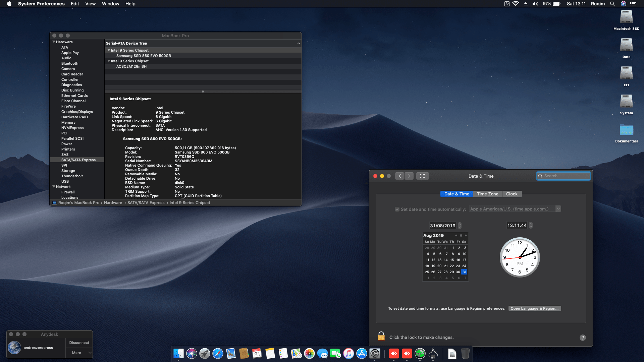The image size is (644, 362).
Task: Open Finder from the dock
Action: pos(178,353)
